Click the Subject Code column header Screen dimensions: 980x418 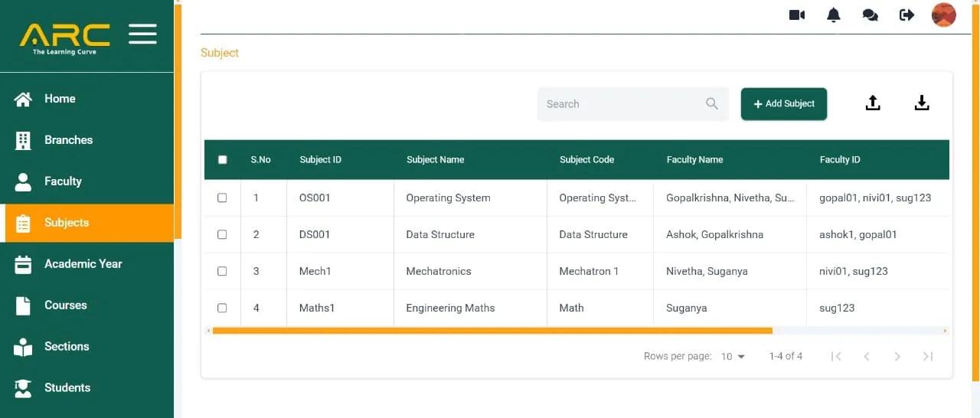586,160
